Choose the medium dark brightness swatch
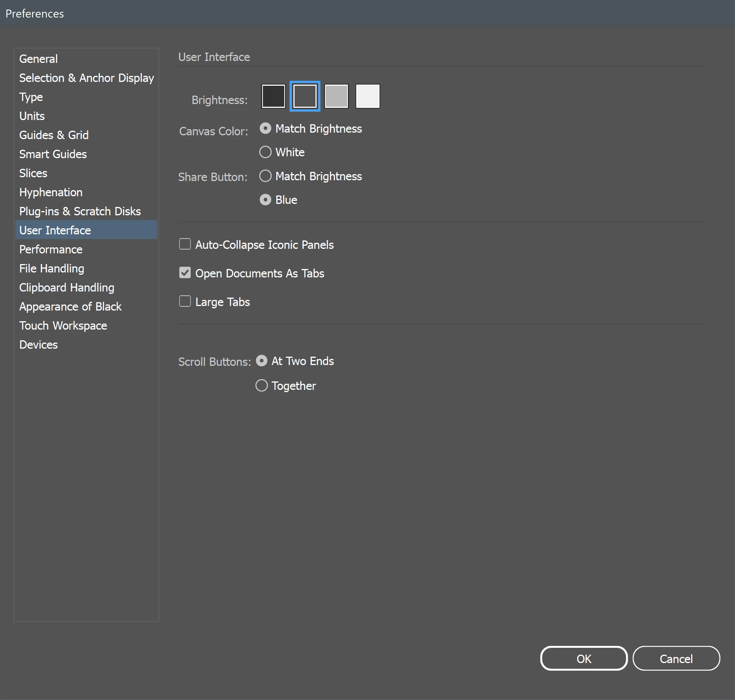The image size is (735, 700). click(x=305, y=96)
